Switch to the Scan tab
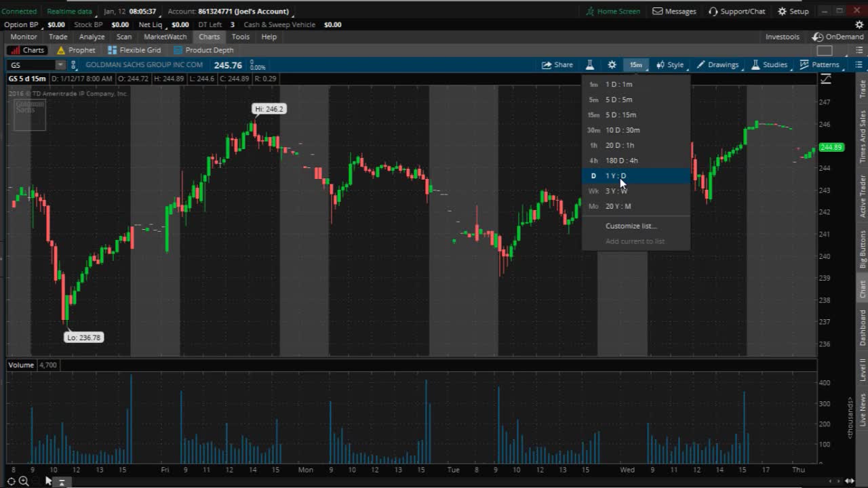This screenshot has height=488, width=868. coord(124,37)
